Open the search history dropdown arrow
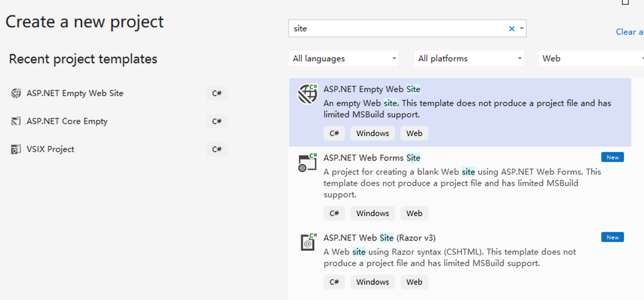Screen dimensions: 644x300 pyautogui.click(x=522, y=28)
